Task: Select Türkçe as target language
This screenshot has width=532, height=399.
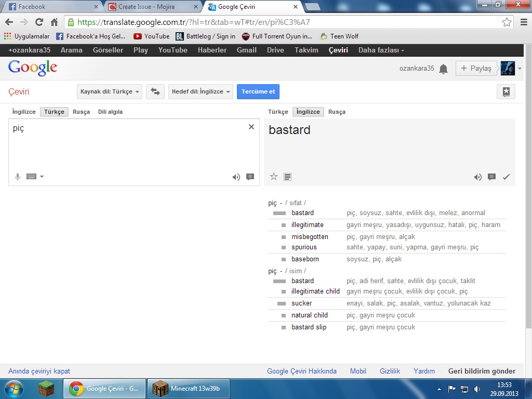Action: (x=278, y=112)
